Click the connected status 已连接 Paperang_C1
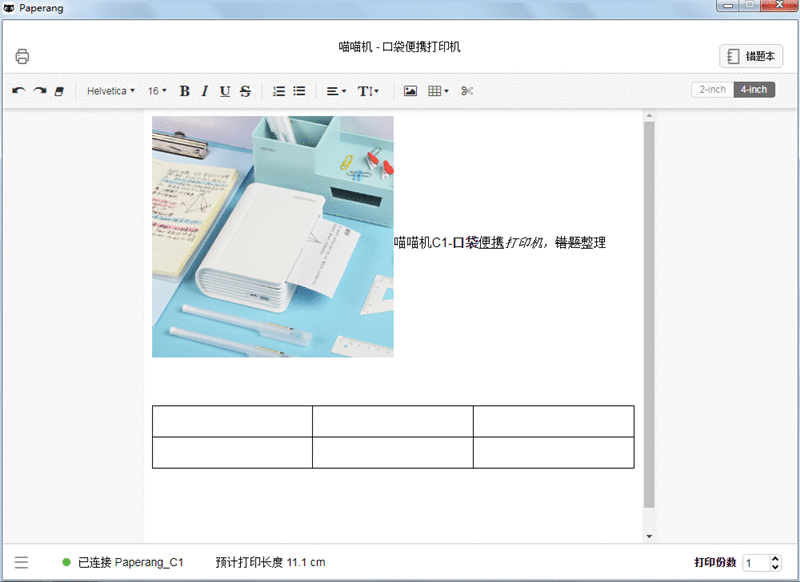The width and height of the screenshot is (800, 582). click(x=122, y=562)
